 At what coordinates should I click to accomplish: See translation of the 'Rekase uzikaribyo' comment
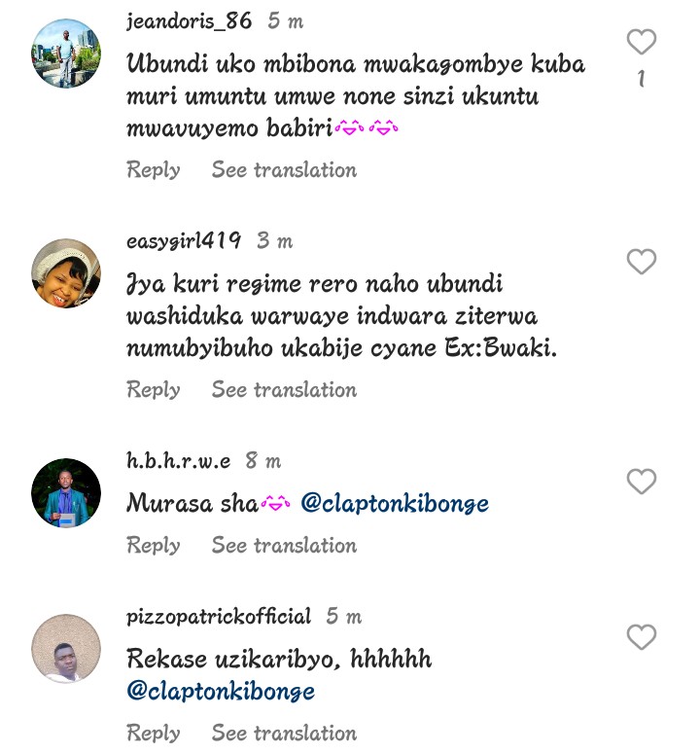284,733
